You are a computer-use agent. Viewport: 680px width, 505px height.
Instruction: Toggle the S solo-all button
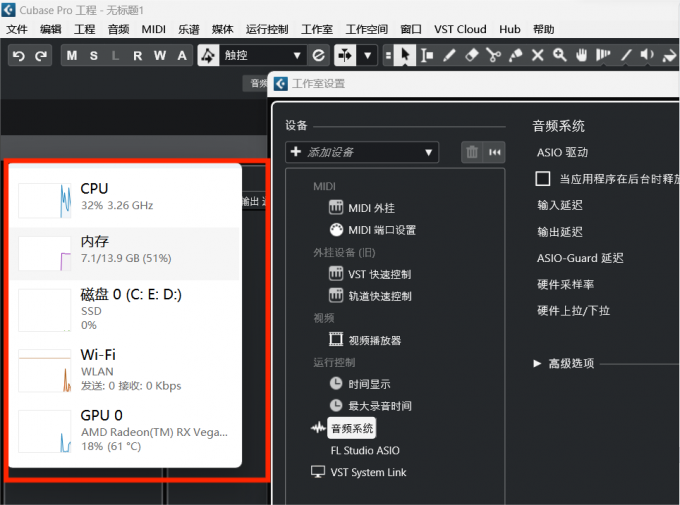[x=94, y=56]
